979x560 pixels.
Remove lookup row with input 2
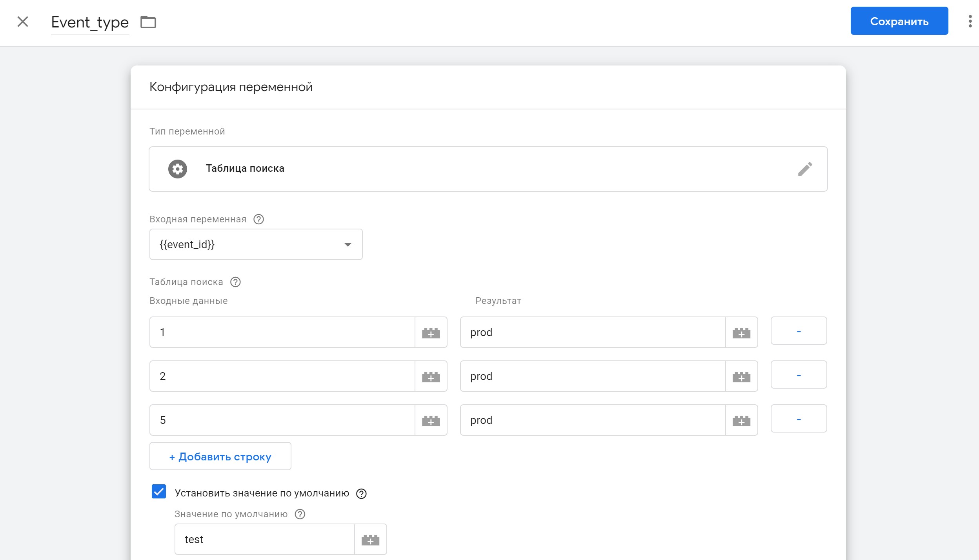pos(799,375)
